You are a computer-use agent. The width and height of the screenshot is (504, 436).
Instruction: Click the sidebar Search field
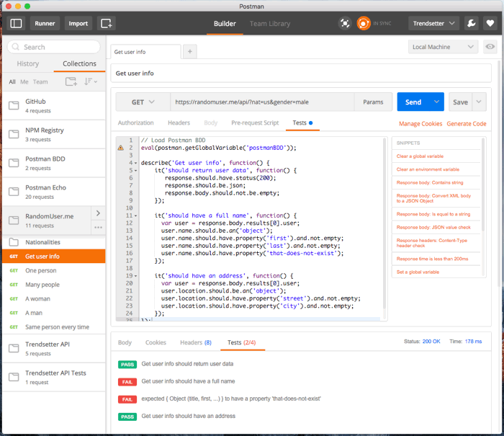(x=54, y=47)
